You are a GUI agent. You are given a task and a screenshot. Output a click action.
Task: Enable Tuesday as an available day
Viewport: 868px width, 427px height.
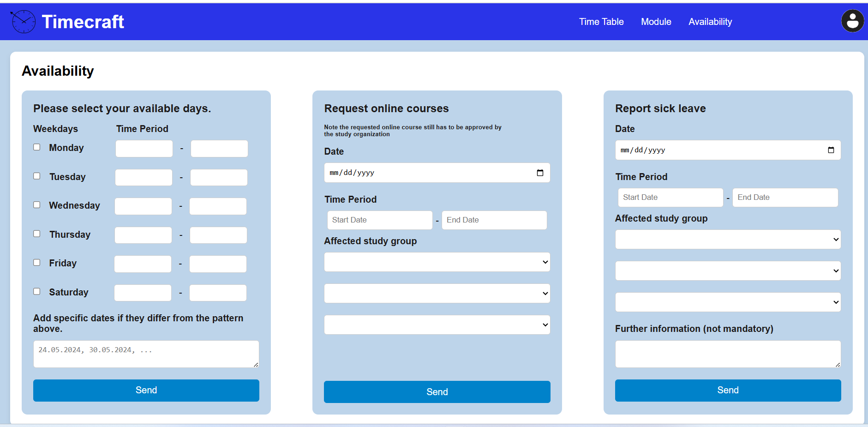37,176
